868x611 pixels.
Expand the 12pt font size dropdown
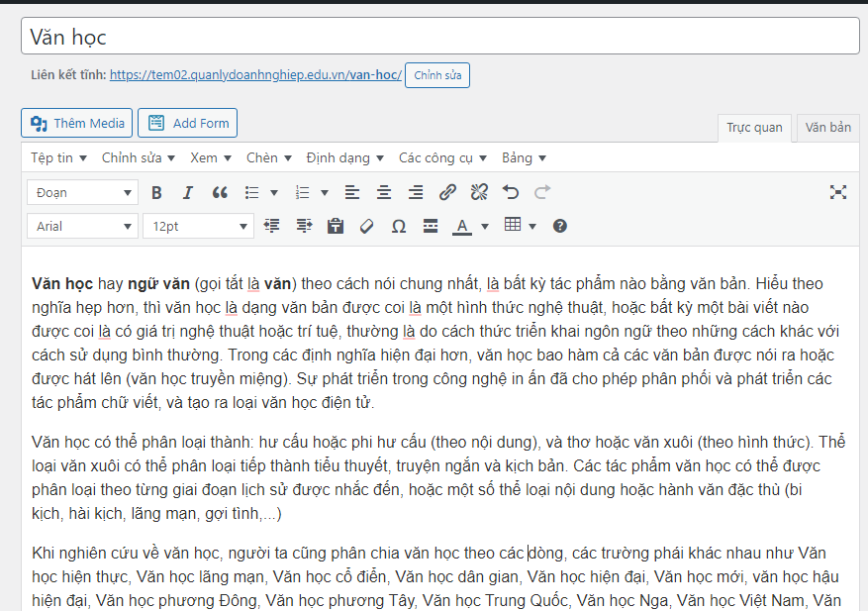(x=198, y=226)
